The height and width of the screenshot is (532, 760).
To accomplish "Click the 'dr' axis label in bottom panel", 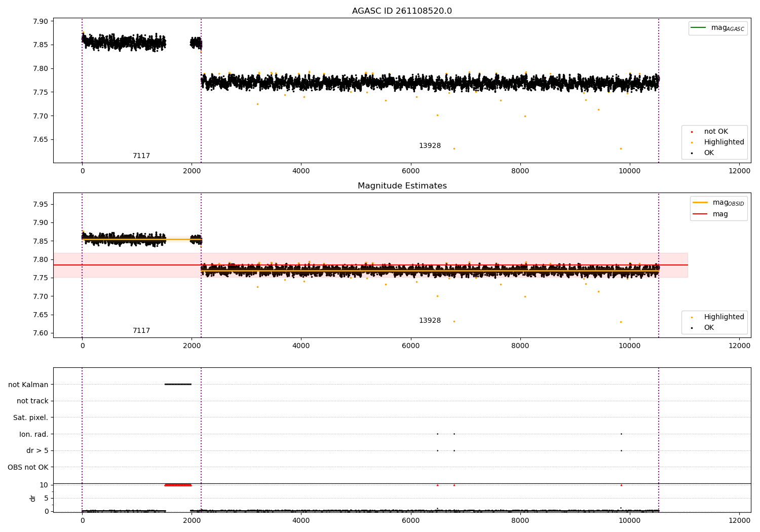I will [33, 498].
